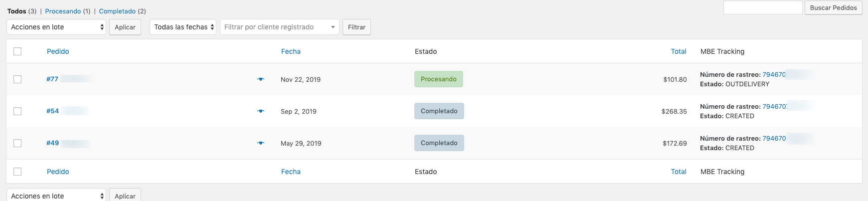The image size is (868, 201).
Task: Select all orders using header checkbox
Action: click(x=17, y=51)
